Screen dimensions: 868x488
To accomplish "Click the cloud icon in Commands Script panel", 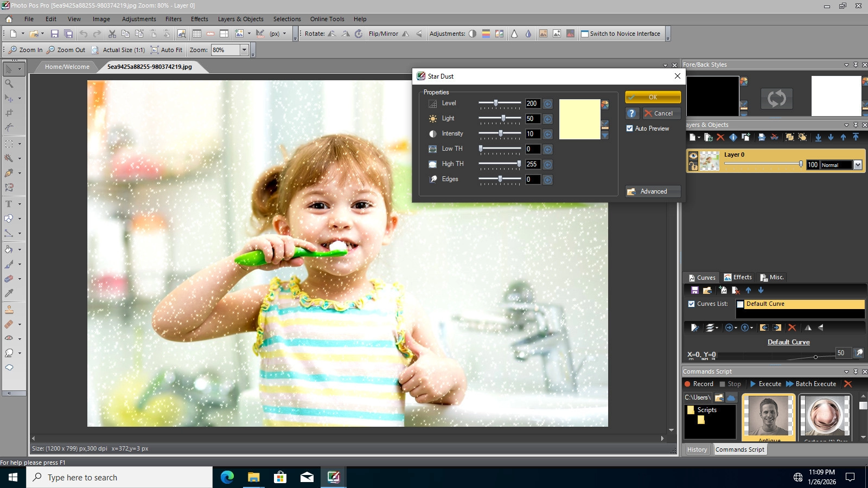I will click(x=731, y=397).
